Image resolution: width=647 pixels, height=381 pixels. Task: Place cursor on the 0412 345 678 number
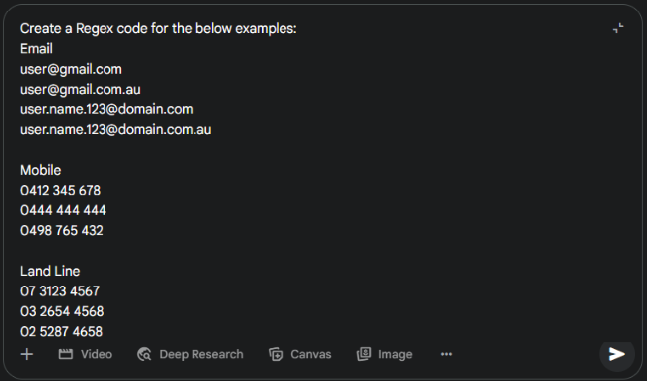click(60, 190)
